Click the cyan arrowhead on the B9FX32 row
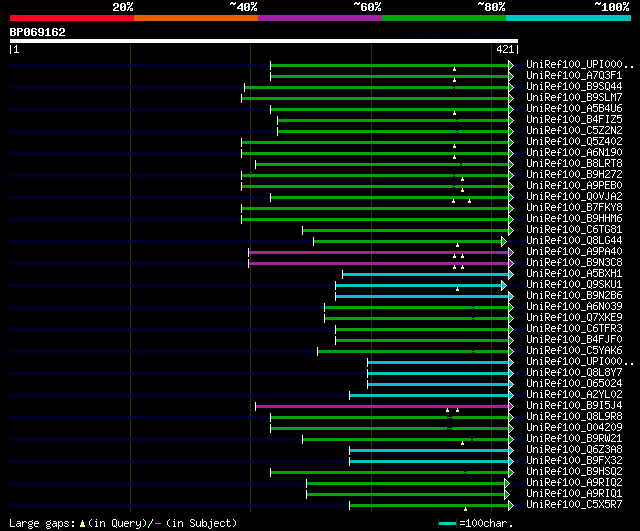This screenshot has width=640, height=531. 511,462
